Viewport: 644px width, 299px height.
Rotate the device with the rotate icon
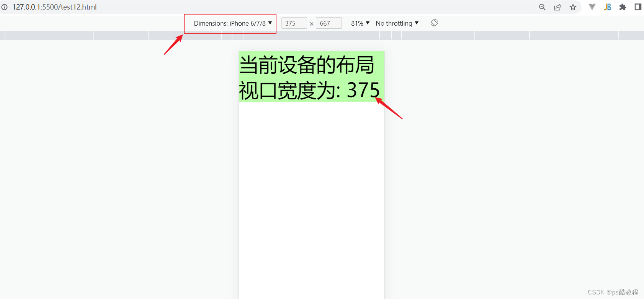point(434,23)
